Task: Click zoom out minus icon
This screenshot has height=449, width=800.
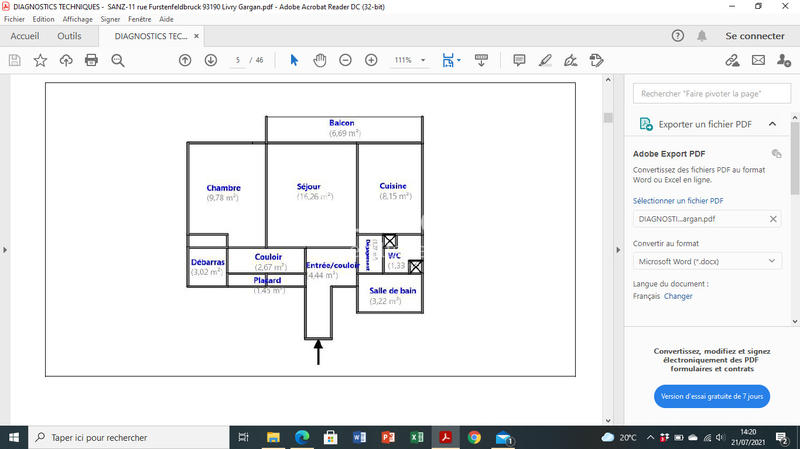Action: pos(345,60)
